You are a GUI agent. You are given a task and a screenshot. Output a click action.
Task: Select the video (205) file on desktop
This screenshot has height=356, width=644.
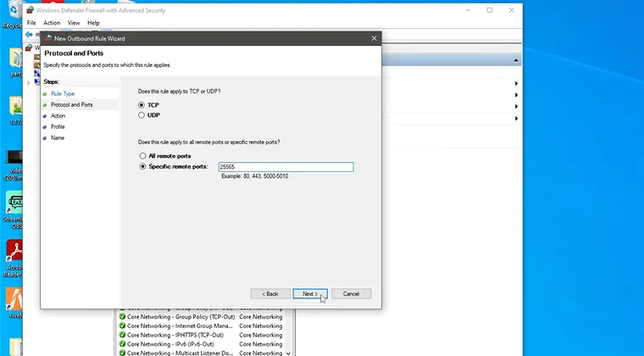click(14, 165)
